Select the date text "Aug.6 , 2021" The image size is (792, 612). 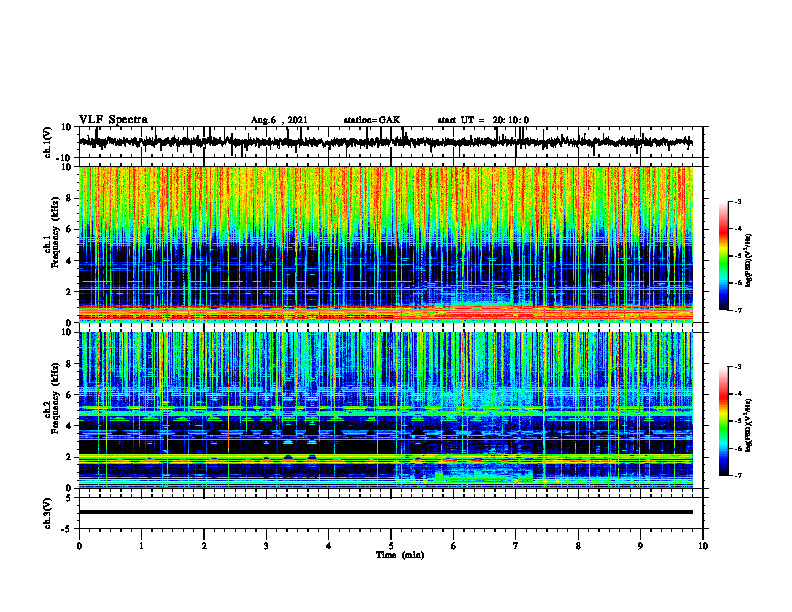[279, 120]
